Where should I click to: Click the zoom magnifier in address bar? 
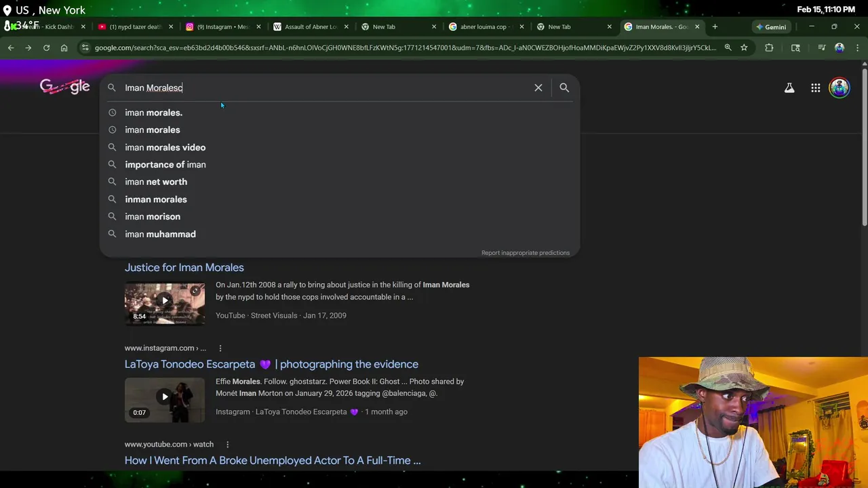[x=728, y=47]
